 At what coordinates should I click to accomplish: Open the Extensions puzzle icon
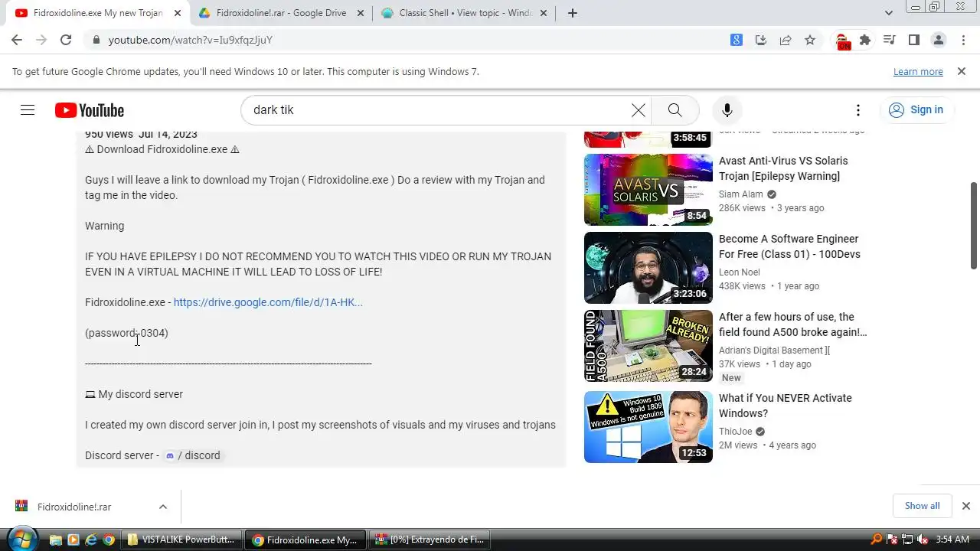(865, 40)
